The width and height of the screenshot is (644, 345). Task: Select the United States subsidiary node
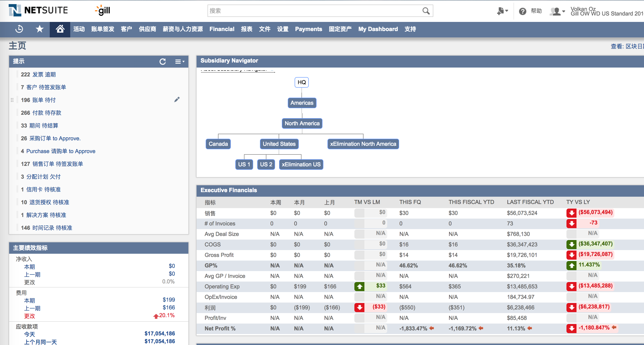(x=279, y=144)
